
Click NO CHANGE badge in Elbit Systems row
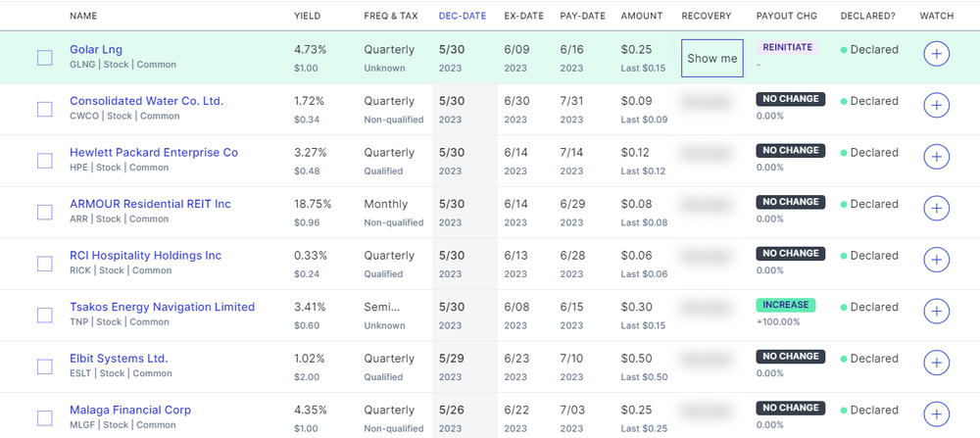click(791, 356)
